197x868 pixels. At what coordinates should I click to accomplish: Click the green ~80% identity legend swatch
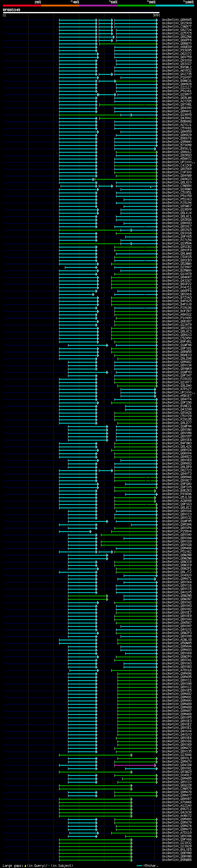(x=137, y=6)
